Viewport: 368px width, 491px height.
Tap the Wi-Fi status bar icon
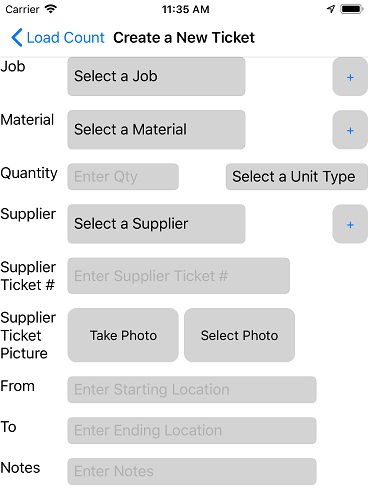(x=51, y=9)
